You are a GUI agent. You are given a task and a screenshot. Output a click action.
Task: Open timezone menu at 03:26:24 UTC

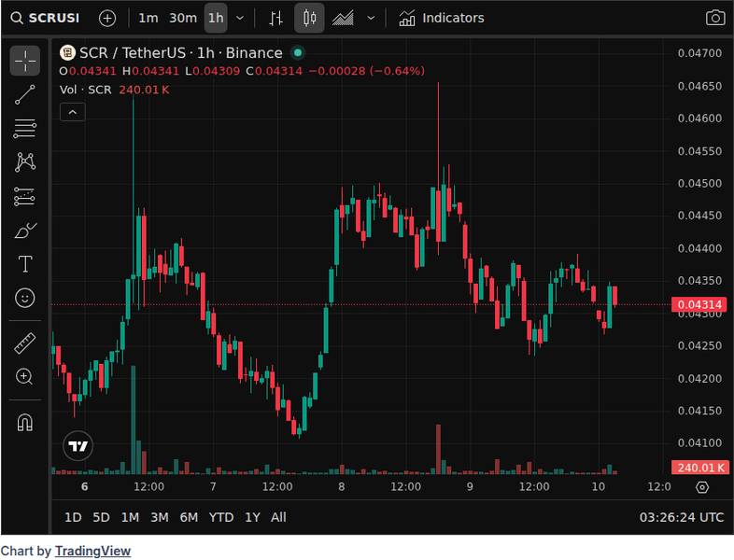682,517
